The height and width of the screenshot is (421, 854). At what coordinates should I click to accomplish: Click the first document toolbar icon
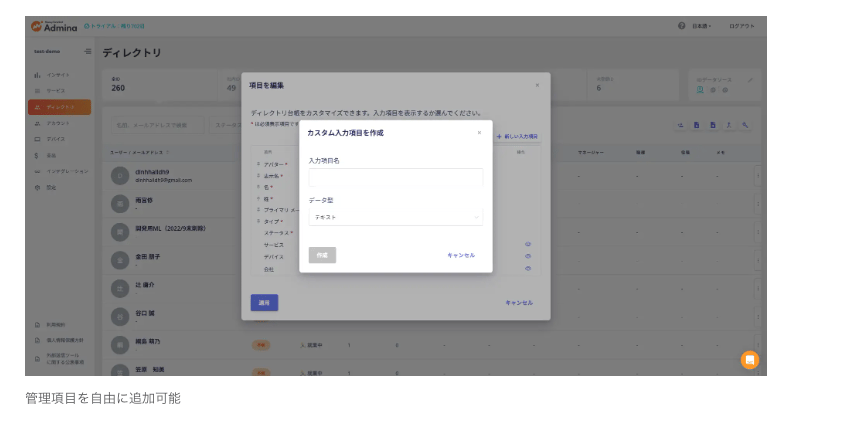pyautogui.click(x=697, y=125)
